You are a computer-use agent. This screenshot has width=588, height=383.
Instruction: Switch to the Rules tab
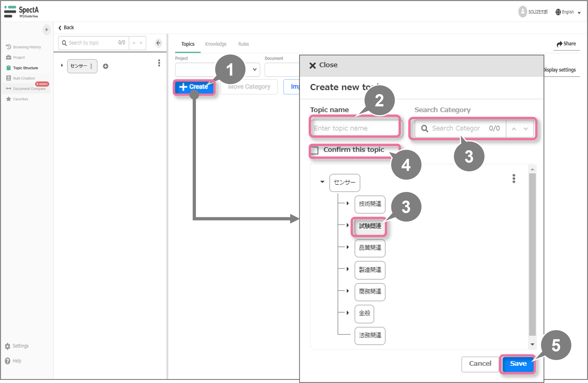(243, 44)
